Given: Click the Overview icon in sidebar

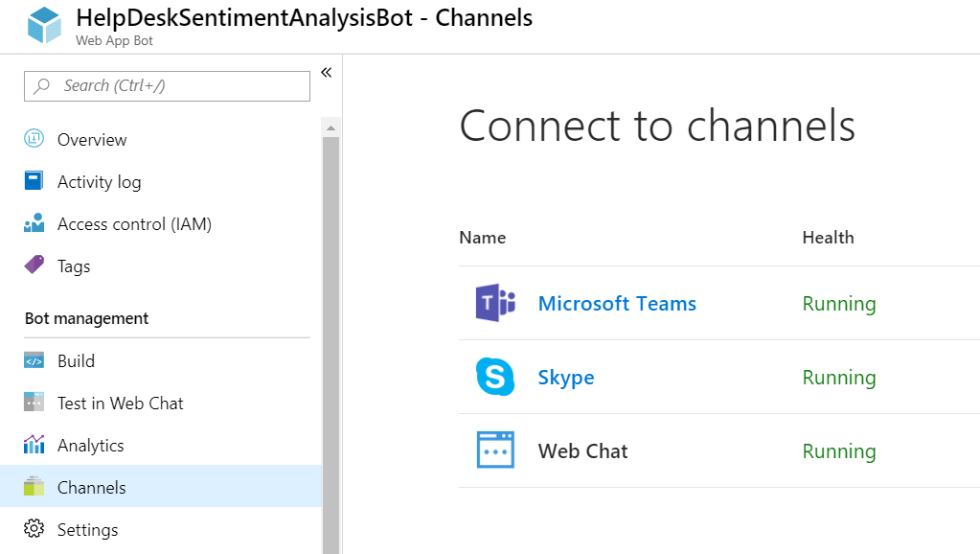Looking at the screenshot, I should coord(34,139).
